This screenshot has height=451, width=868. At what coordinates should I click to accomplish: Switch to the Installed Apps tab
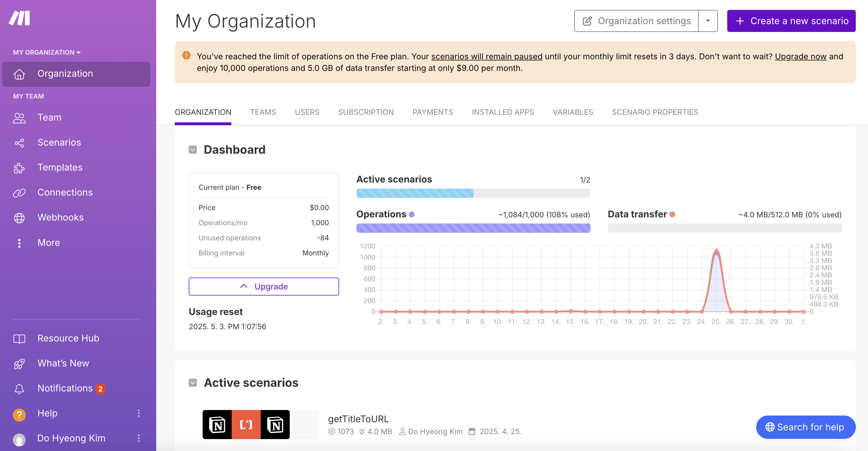click(503, 112)
